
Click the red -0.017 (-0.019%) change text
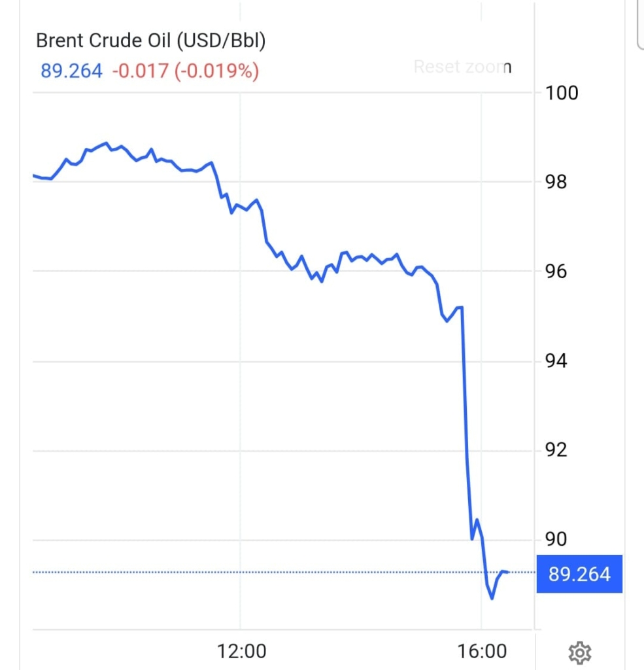(186, 71)
